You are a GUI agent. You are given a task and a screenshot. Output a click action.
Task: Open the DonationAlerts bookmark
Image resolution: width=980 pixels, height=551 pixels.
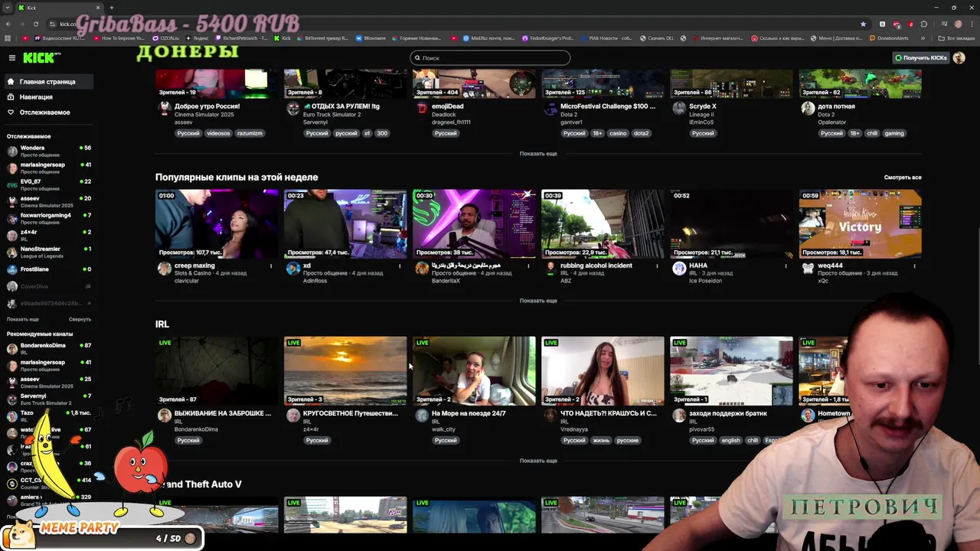coord(889,38)
